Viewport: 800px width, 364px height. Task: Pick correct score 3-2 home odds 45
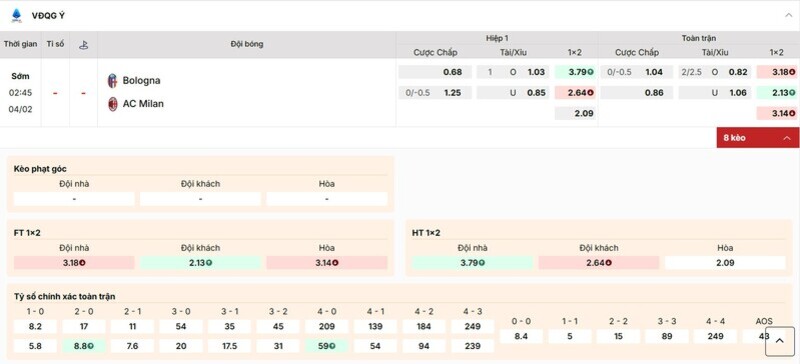click(x=278, y=327)
